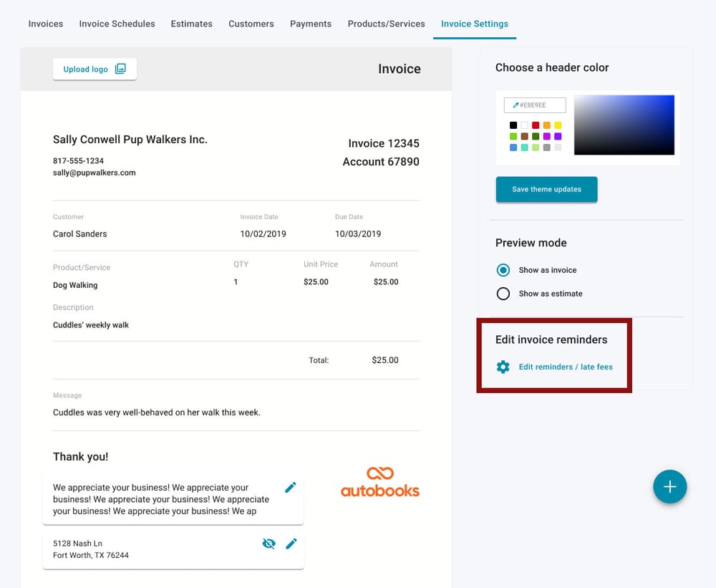Viewport: 716px width, 588px height.
Task: Switch to the Customers tab
Action: (x=251, y=24)
